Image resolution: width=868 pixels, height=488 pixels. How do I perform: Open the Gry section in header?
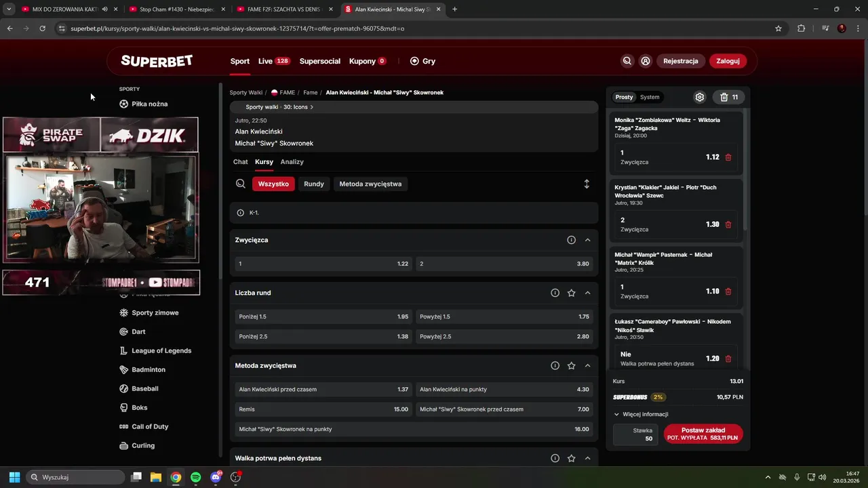[422, 61]
